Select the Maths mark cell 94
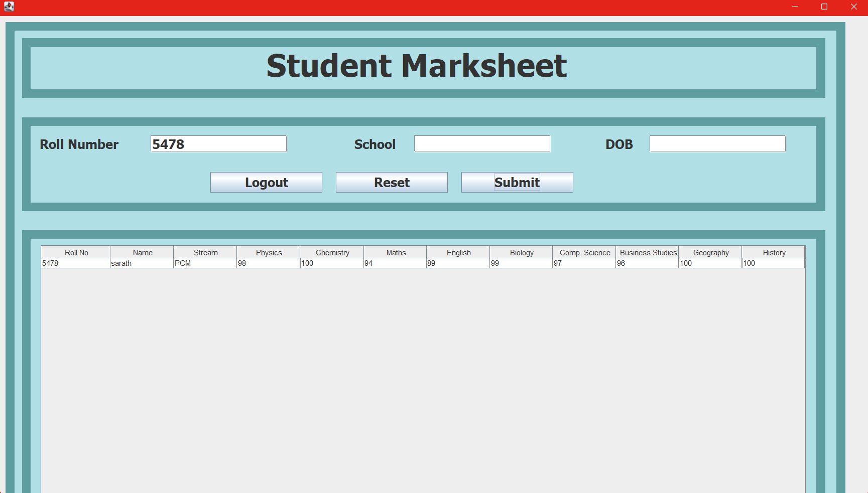This screenshot has width=868, height=493. (395, 263)
